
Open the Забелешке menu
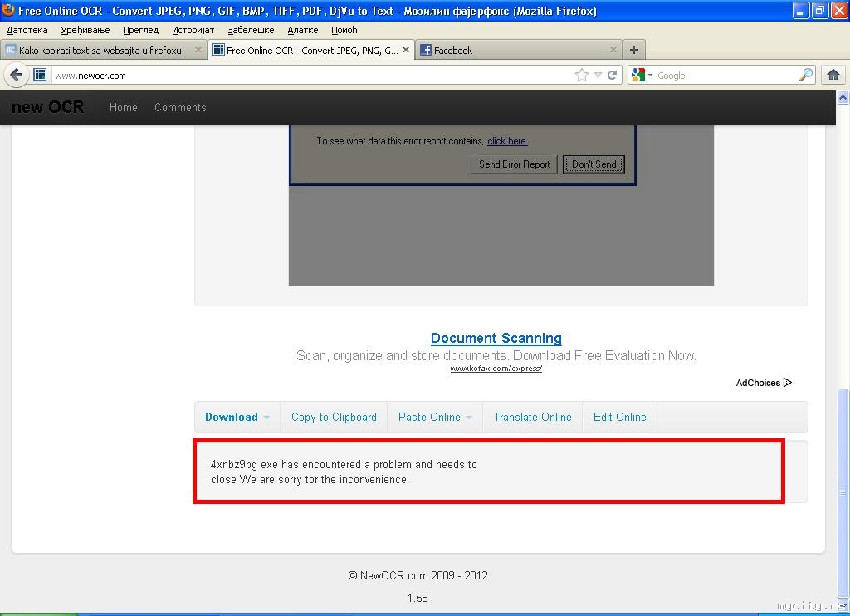(x=251, y=31)
